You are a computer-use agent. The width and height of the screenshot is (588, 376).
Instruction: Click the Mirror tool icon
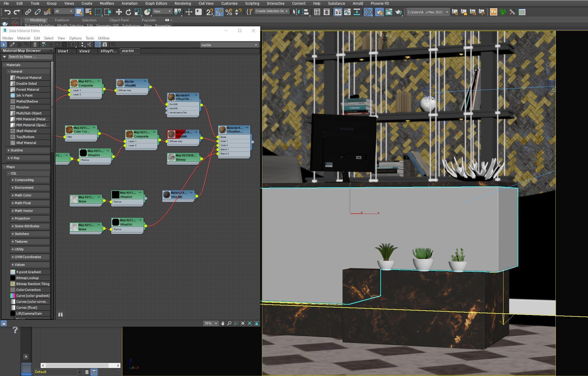click(x=296, y=12)
